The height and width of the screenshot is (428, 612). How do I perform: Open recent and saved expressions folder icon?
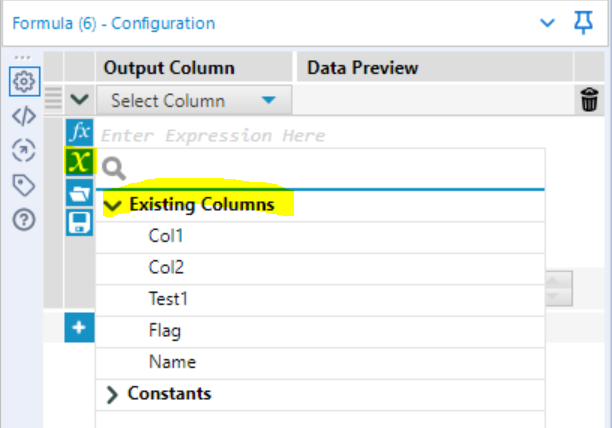(79, 193)
